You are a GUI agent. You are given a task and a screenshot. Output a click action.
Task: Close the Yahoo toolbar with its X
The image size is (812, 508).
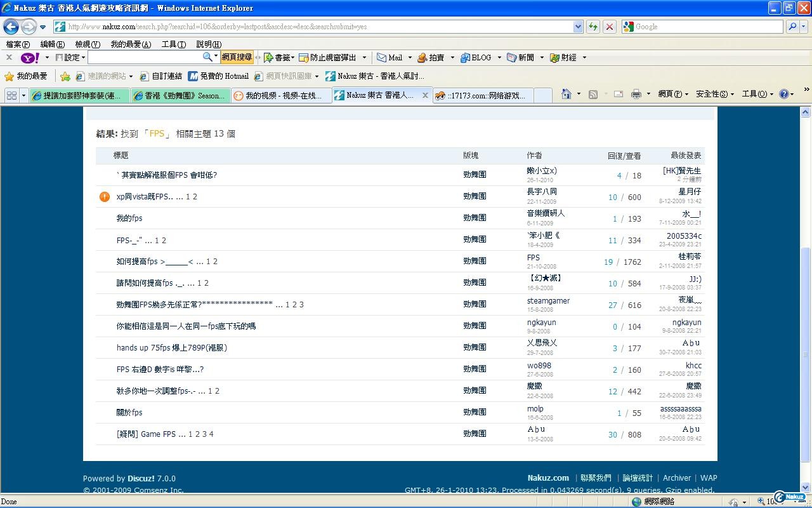tap(9, 57)
